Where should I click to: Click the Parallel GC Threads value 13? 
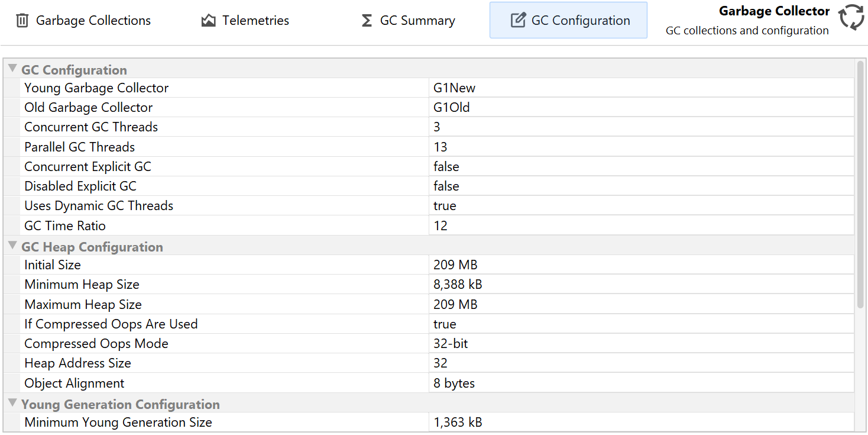441,147
